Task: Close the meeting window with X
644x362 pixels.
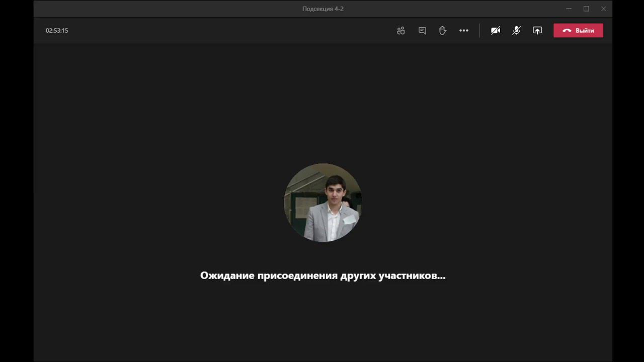Action: pyautogui.click(x=604, y=9)
